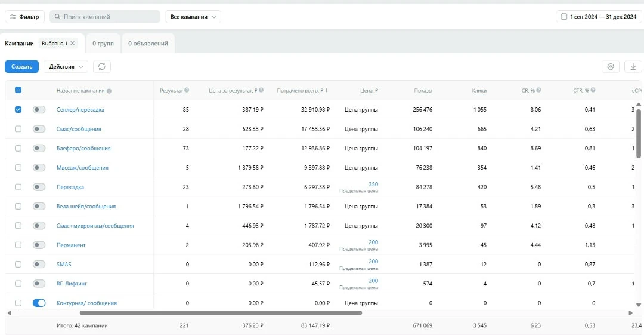Switch to the 0 объявлений tab
644x335 pixels.
148,43
